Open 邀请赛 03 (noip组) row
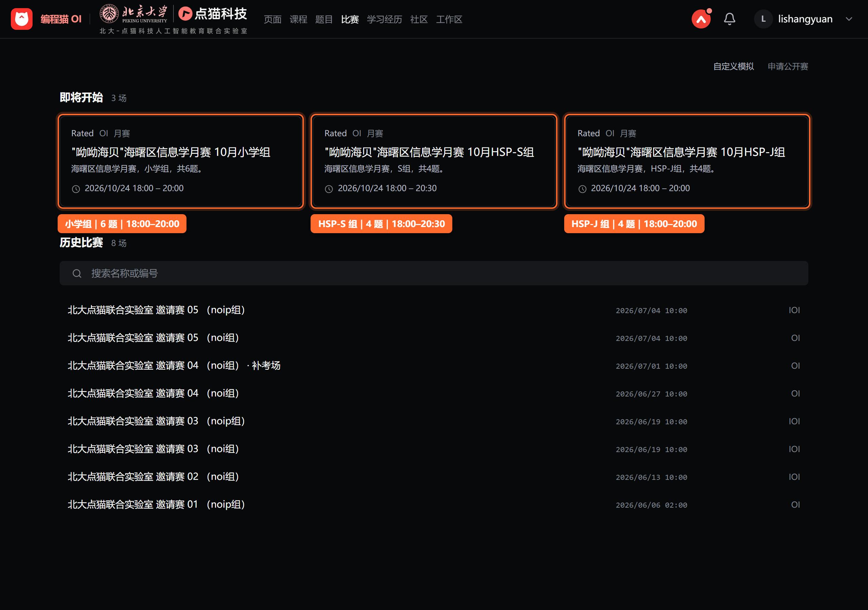The height and width of the screenshot is (610, 868). click(x=434, y=421)
